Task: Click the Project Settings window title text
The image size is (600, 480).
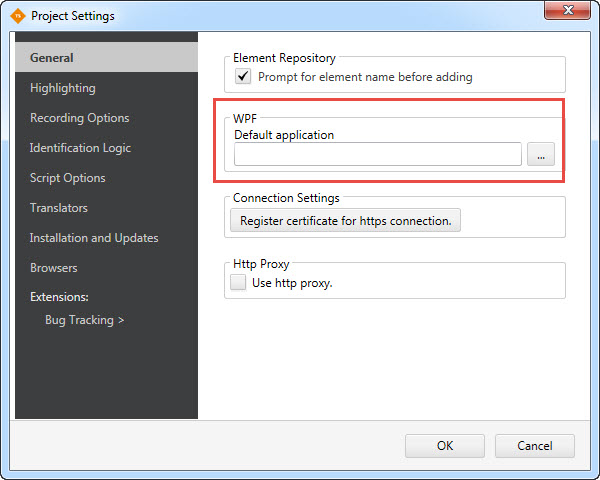Action: [73, 16]
